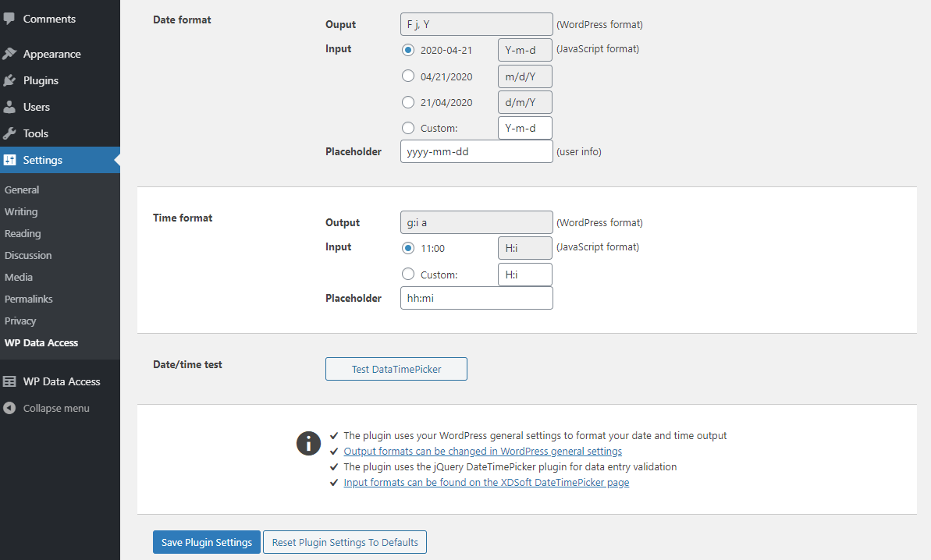Click the Collapse menu arrow icon
Screen dimensions: 931x560
coord(9,408)
